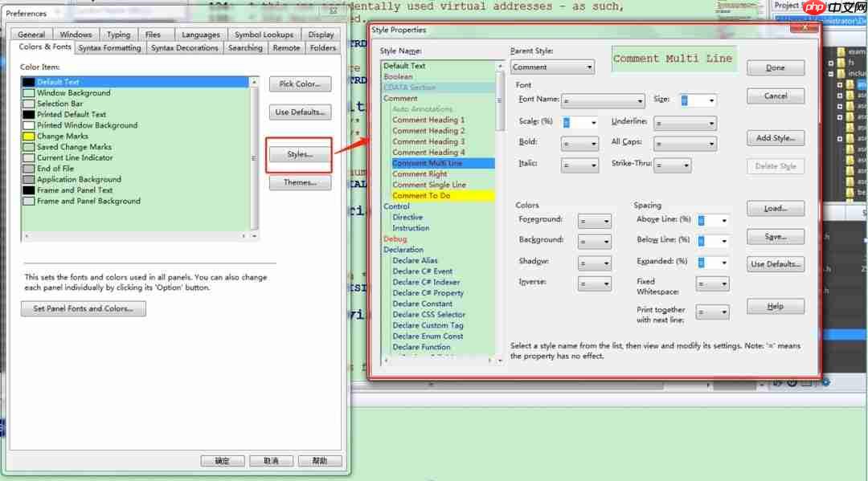Switch to the Searching tab

(245, 48)
